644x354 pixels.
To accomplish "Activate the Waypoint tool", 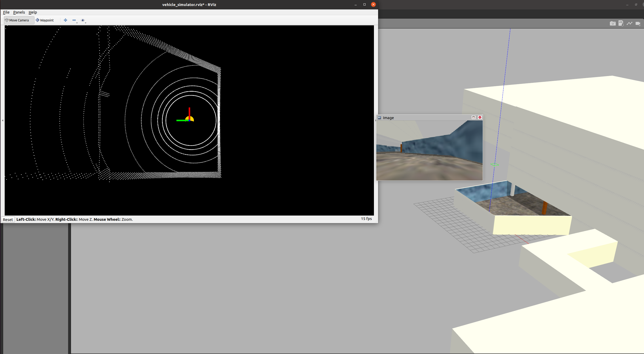I will (45, 20).
